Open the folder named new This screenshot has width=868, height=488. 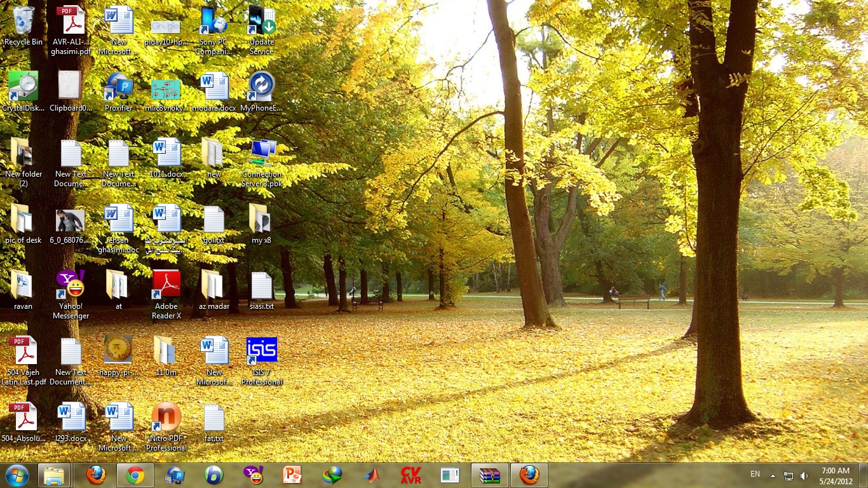pyautogui.click(x=214, y=158)
